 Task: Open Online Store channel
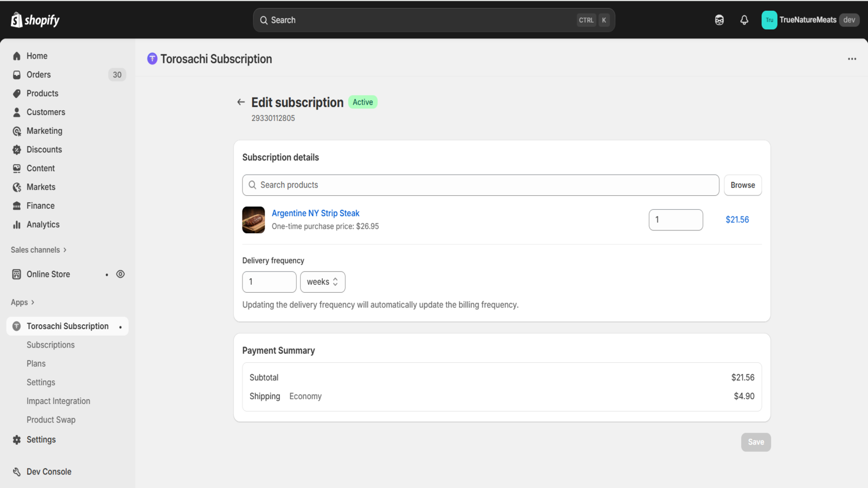[48, 274]
